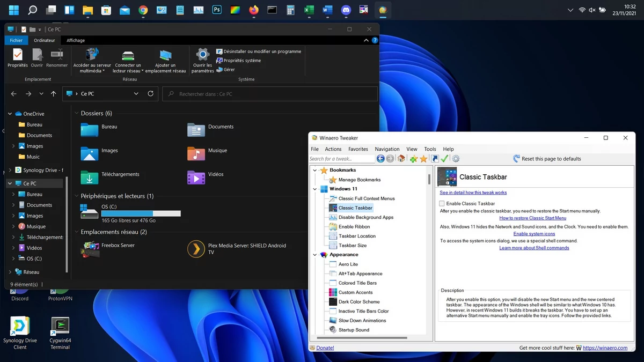Expand Réseau in Explorer navigation pane
644x362 pixels.
10,272
